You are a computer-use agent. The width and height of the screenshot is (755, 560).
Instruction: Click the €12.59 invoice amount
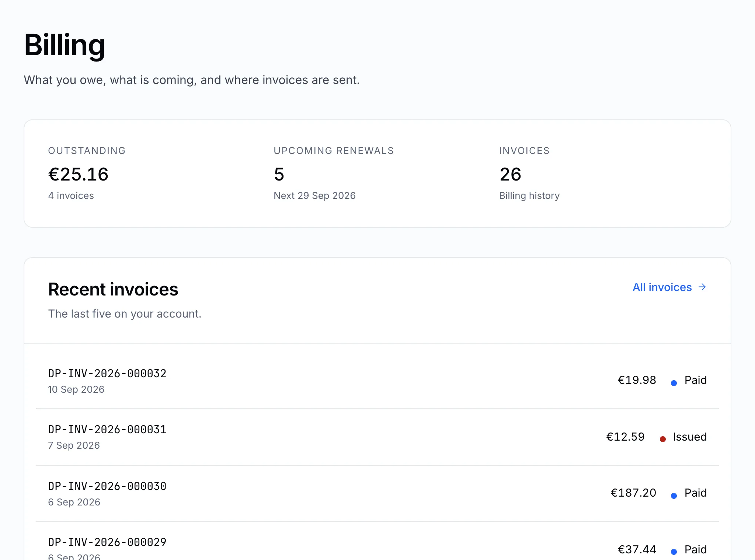625,437
